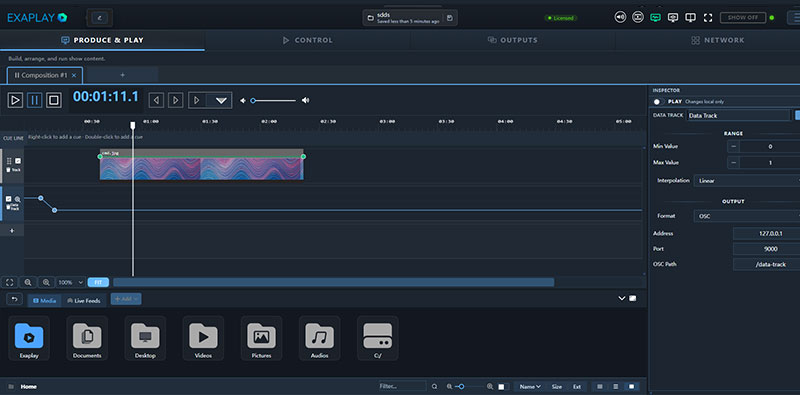Viewport: 800px width, 395px height.
Task: Click the media browser back arrow
Action: pos(14,300)
